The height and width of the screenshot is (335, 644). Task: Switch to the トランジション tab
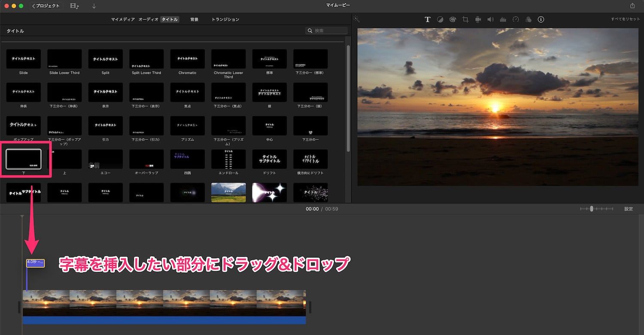(x=225, y=19)
